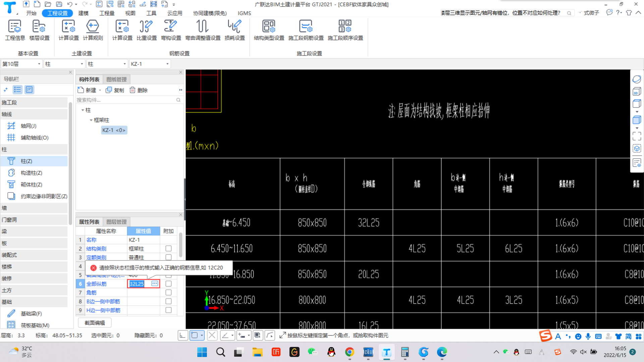644x362 pixels.
Task: Click the fullscreen view icon on right toolbar
Action: click(637, 136)
